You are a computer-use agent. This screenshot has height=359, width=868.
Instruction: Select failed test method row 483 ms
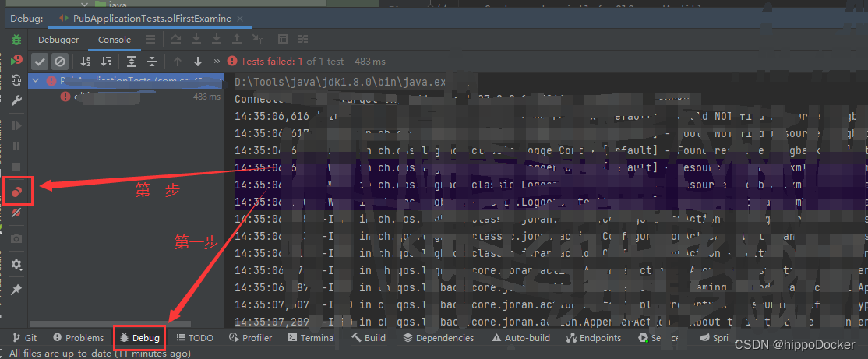tap(125, 97)
